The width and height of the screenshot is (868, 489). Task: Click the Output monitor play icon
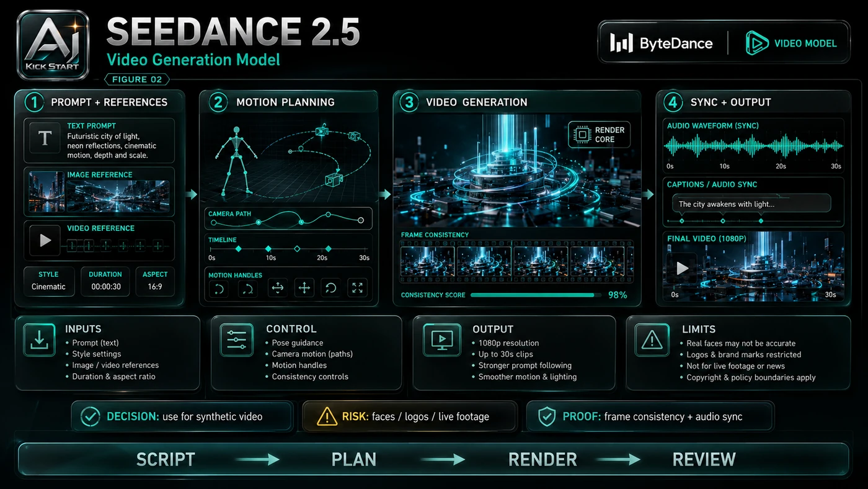(441, 339)
